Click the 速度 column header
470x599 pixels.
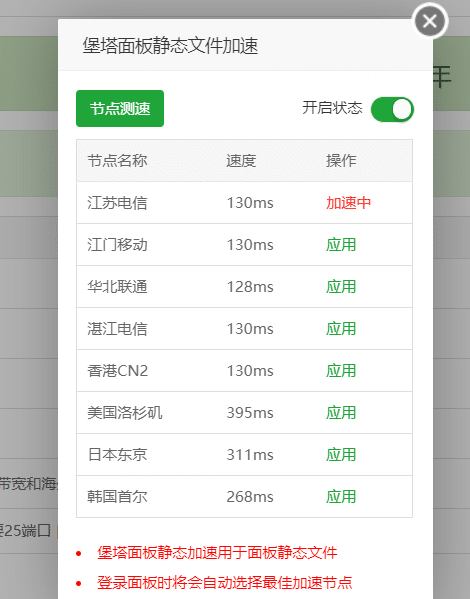[241, 161]
